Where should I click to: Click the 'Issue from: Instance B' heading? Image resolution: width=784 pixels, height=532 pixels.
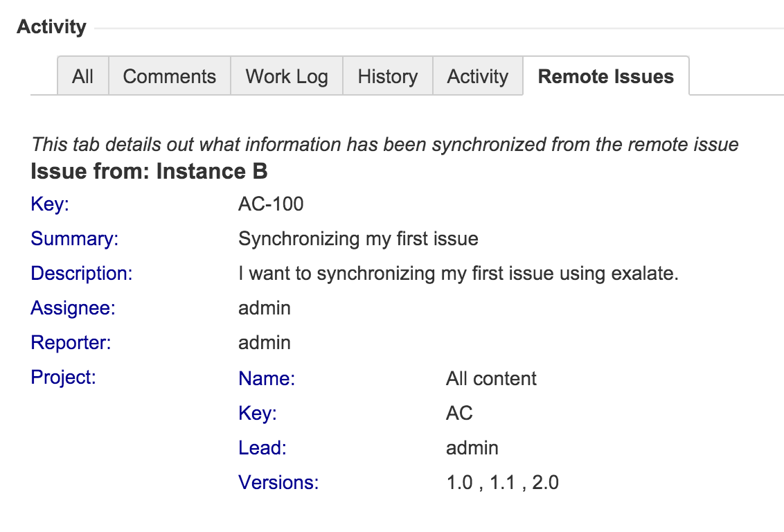click(149, 171)
